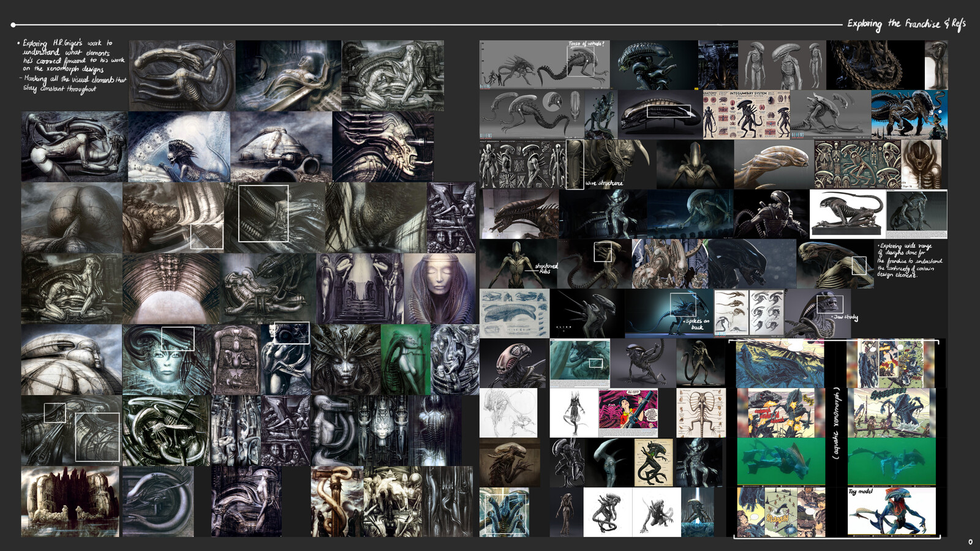Select the Integumentary System anatomy poster

click(746, 115)
